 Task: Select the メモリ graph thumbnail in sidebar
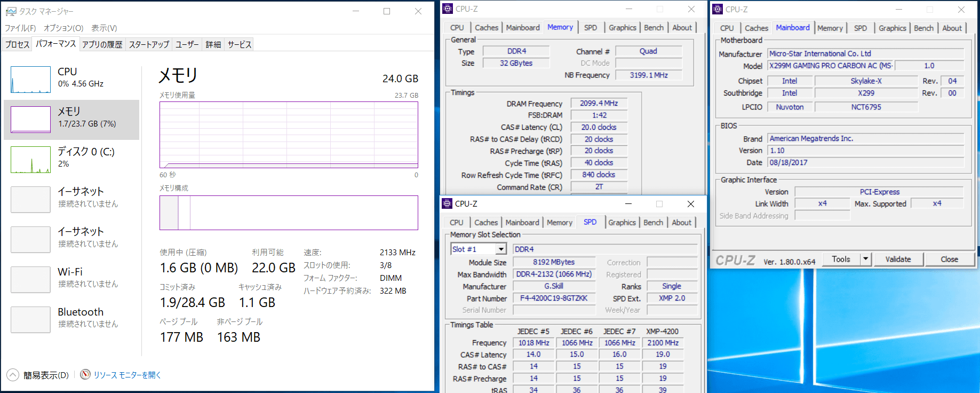coord(30,120)
